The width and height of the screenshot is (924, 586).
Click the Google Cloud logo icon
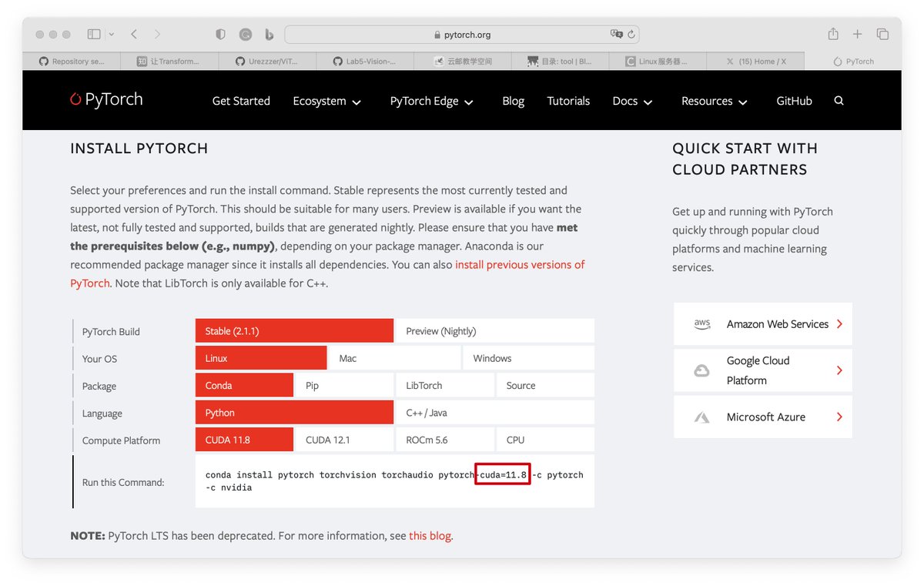coord(701,371)
